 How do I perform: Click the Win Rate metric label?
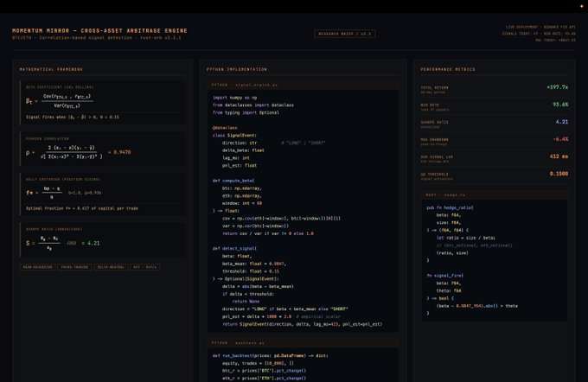(430, 105)
